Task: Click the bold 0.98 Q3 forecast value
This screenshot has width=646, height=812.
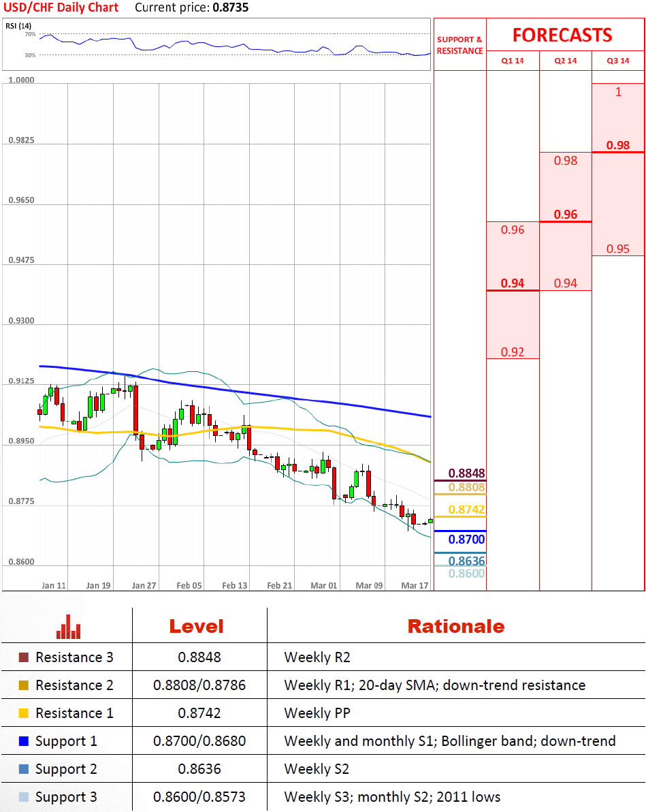Action: click(x=618, y=145)
